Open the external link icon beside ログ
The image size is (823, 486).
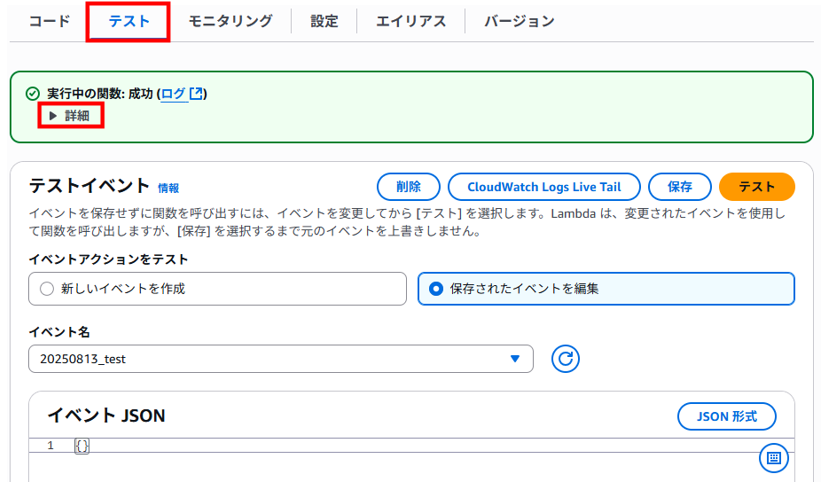(x=196, y=93)
